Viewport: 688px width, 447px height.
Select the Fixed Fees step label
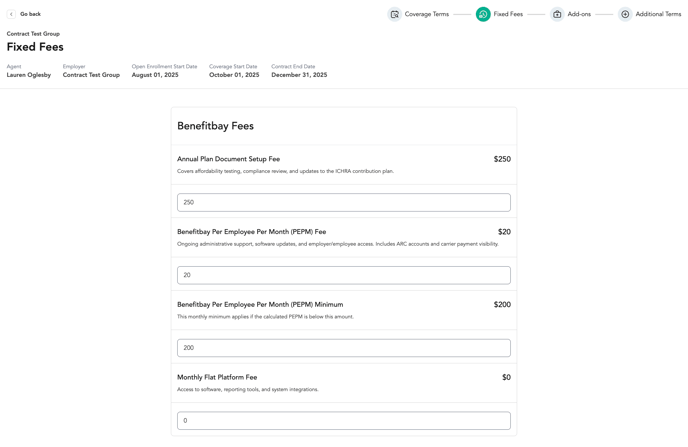pyautogui.click(x=508, y=14)
